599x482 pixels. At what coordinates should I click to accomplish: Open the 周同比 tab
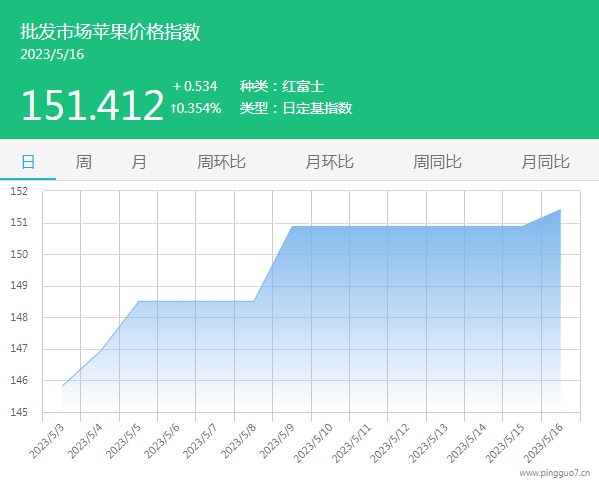[437, 162]
